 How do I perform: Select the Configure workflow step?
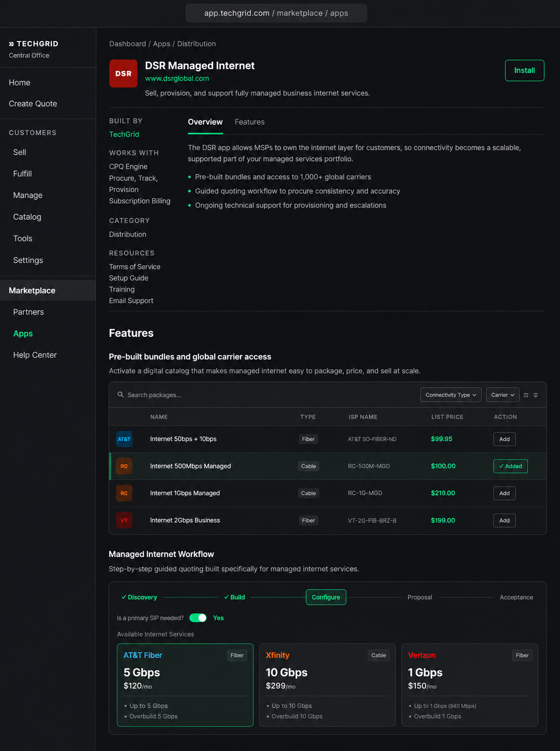click(326, 597)
